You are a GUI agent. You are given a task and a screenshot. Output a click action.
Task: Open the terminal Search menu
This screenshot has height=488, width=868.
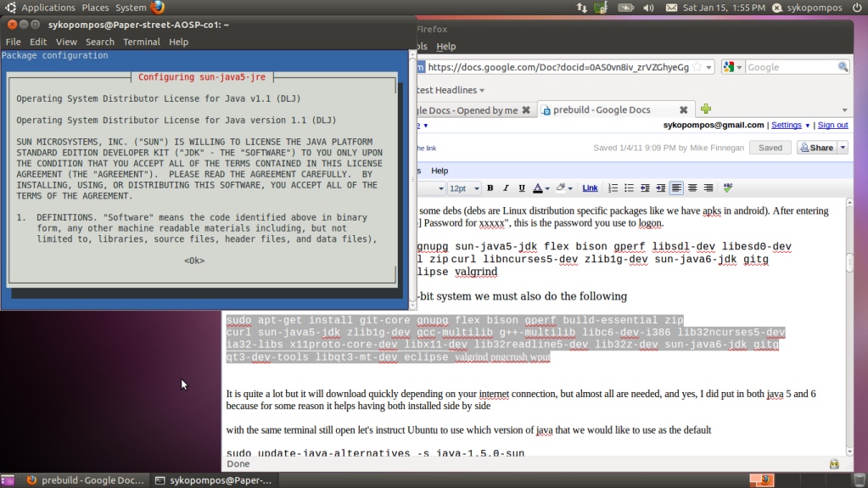pyautogui.click(x=99, y=42)
